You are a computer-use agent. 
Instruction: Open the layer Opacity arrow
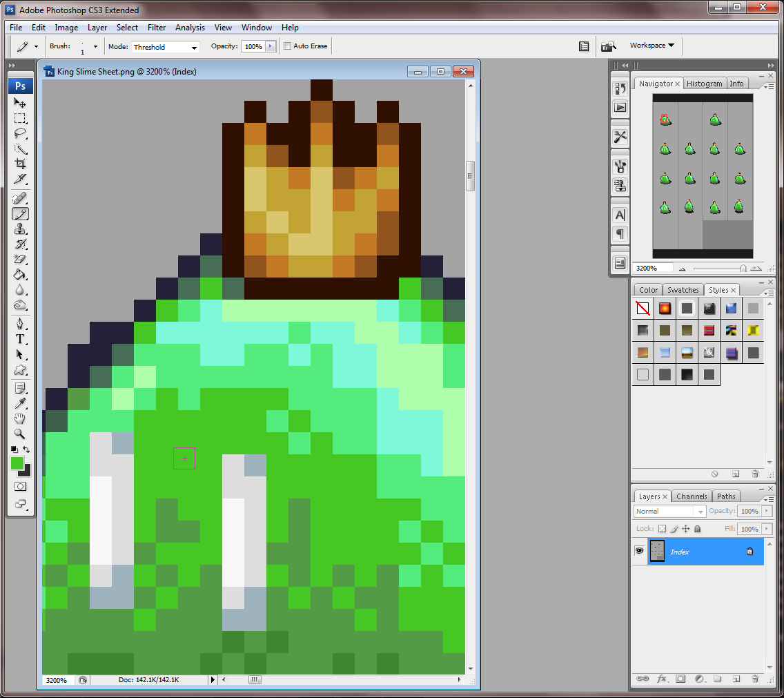[767, 511]
